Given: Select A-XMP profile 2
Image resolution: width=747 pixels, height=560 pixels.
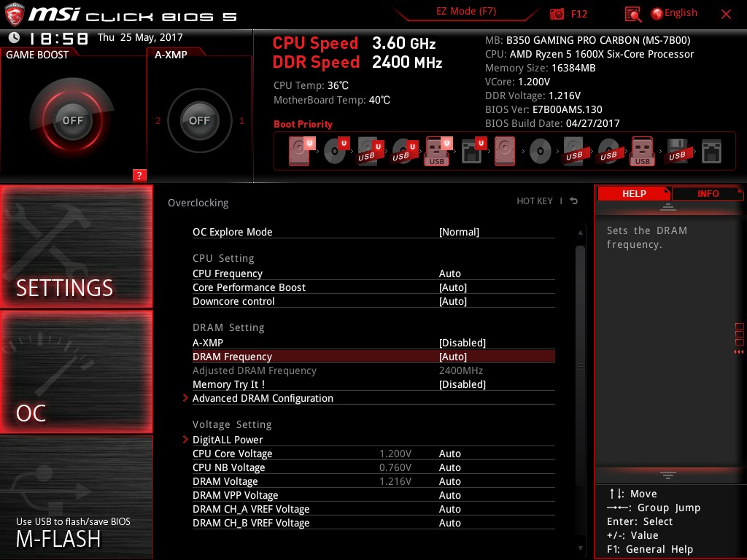Looking at the screenshot, I should 158,120.
